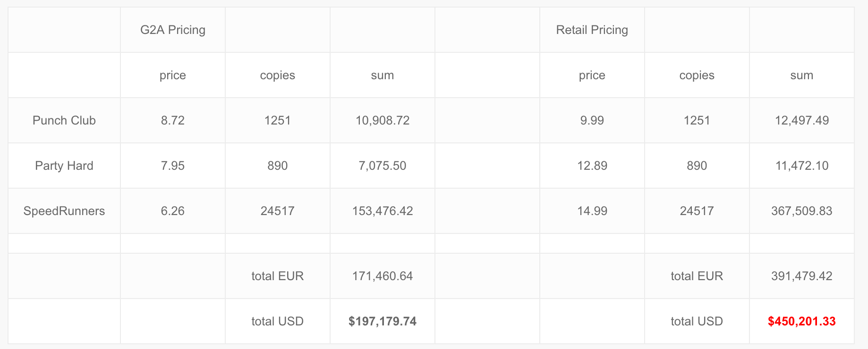This screenshot has height=349, width=868.
Task: Select the G2A price cell 6.26
Action: coord(173,211)
